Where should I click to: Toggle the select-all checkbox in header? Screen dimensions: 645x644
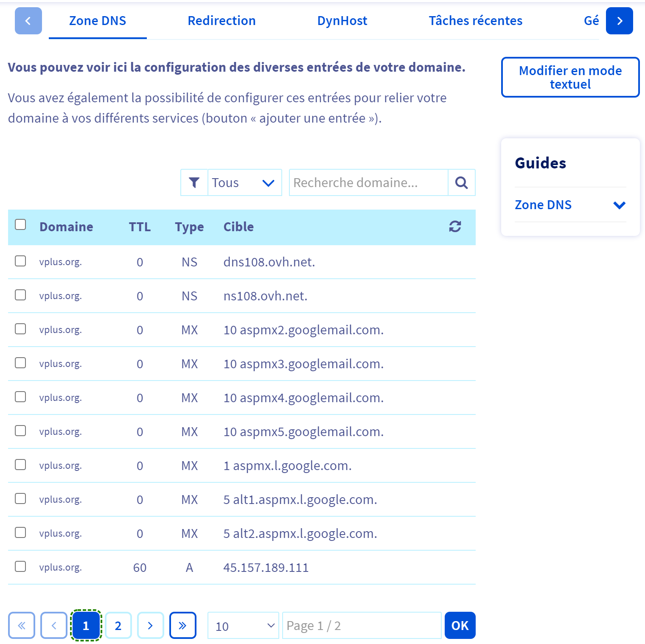(20, 224)
